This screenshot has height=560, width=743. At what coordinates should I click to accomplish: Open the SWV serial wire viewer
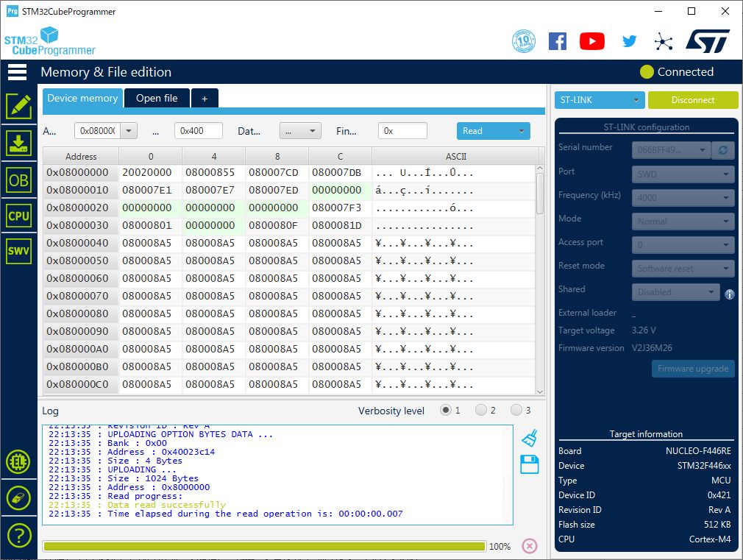tap(18, 251)
